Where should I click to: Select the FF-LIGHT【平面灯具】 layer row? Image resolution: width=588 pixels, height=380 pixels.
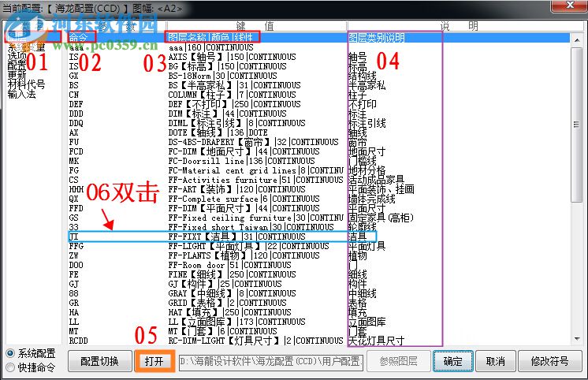[x=318, y=246]
